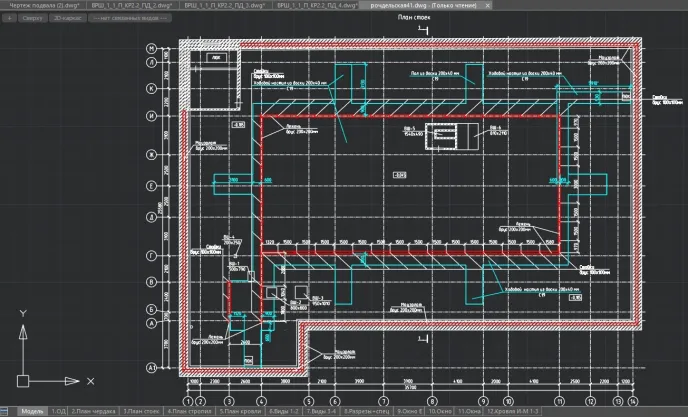Open the ВРШ_1_1_П_КР2.2_ПД_4.dwg file tab
Screen dimensions: 688x417
pos(304,5)
